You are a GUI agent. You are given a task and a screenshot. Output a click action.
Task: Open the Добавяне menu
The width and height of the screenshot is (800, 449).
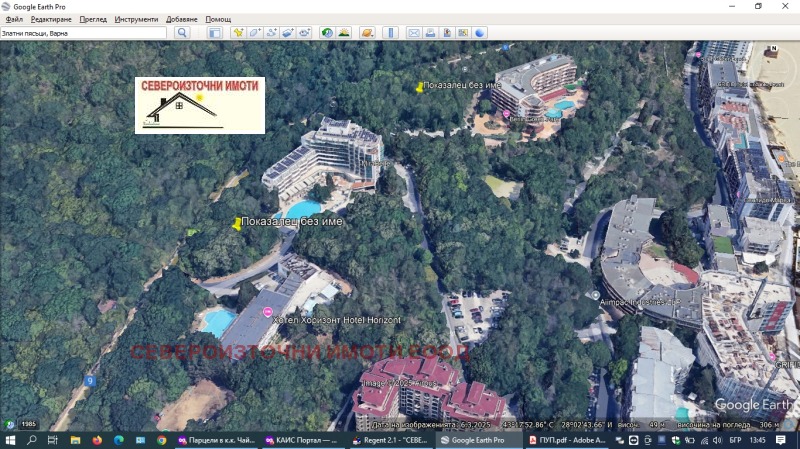(x=181, y=19)
